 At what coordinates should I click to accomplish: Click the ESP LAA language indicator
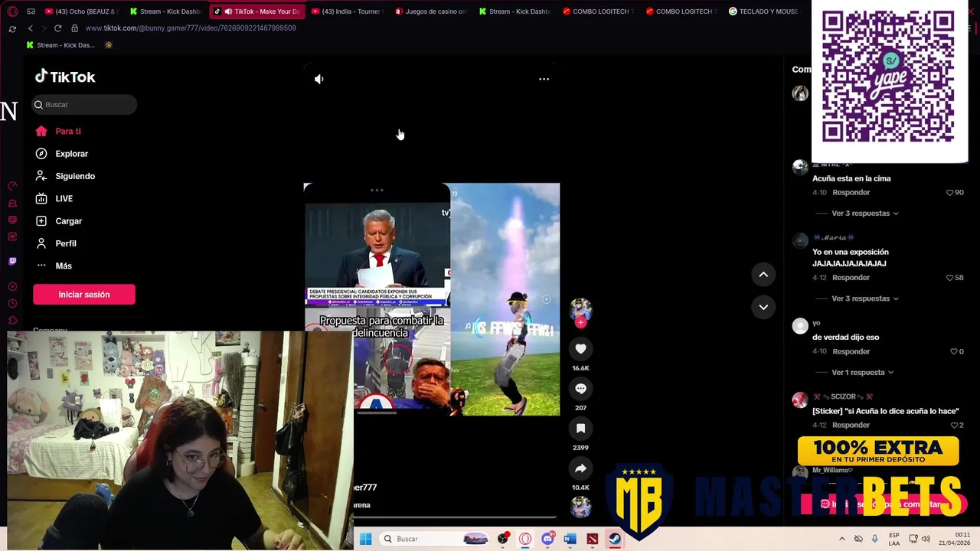(894, 539)
